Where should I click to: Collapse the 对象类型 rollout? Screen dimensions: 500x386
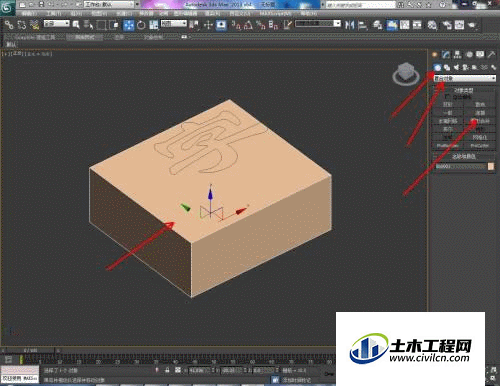[464, 90]
